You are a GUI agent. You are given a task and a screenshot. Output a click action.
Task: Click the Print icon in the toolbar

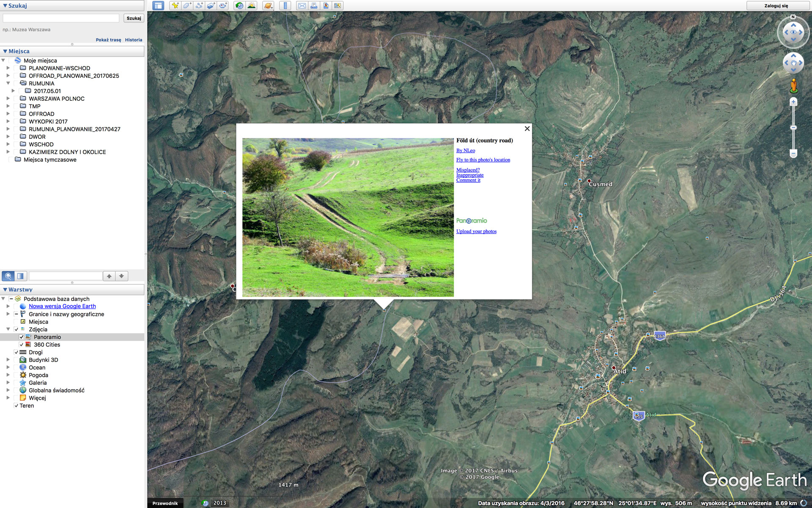point(314,6)
